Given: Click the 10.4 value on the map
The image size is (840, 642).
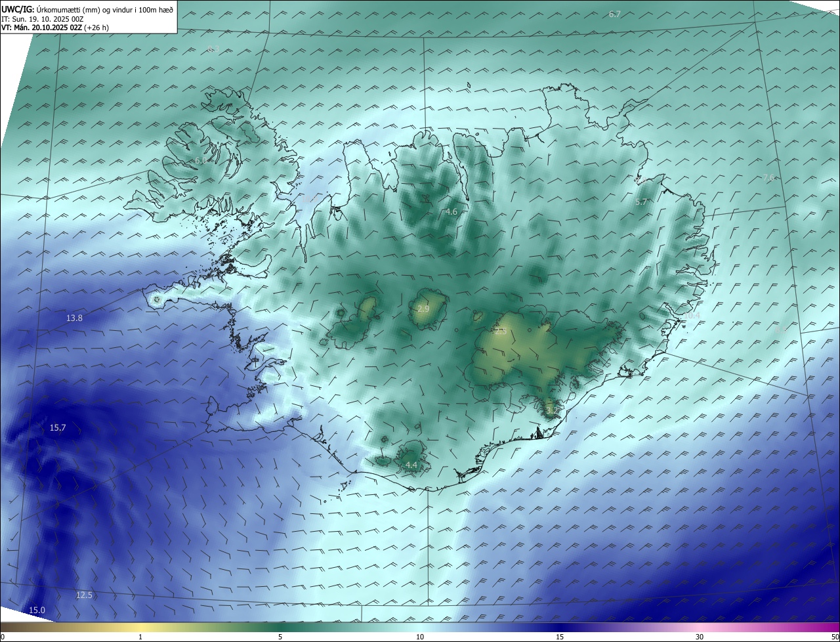Looking at the screenshot, I should click(692, 316).
